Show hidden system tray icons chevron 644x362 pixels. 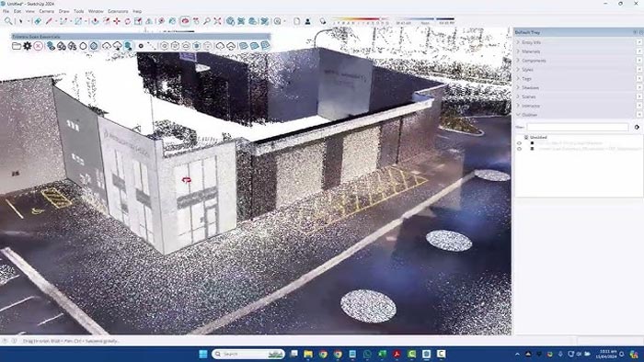tap(517, 354)
